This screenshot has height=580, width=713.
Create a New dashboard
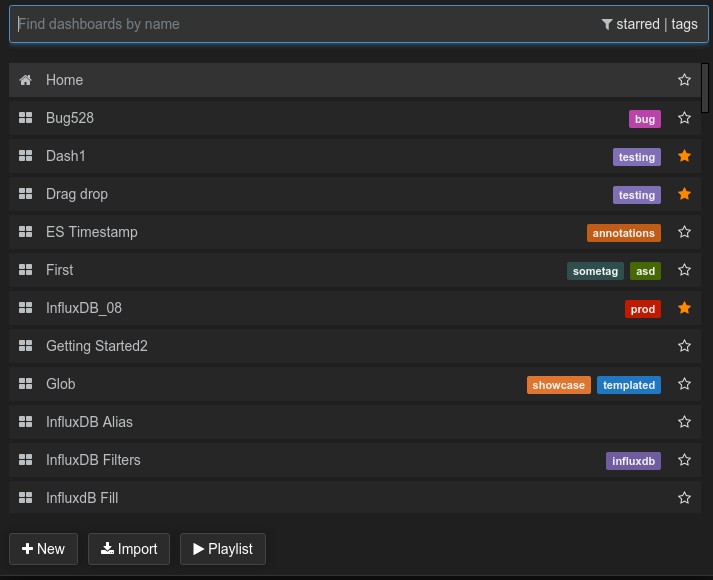point(43,549)
